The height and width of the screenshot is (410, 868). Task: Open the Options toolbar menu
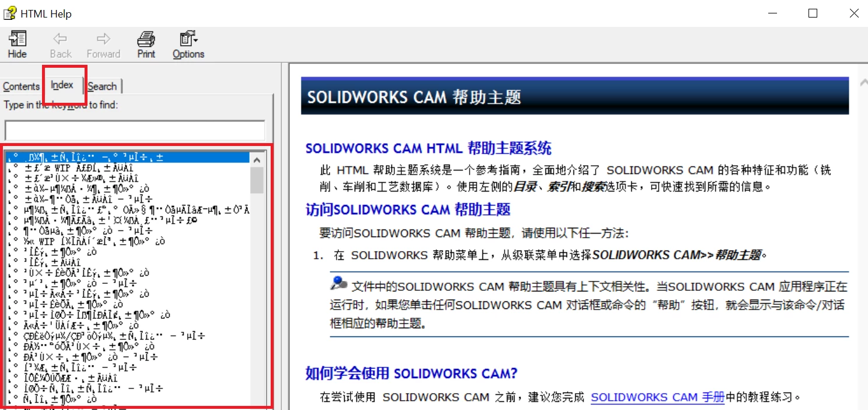pyautogui.click(x=188, y=45)
